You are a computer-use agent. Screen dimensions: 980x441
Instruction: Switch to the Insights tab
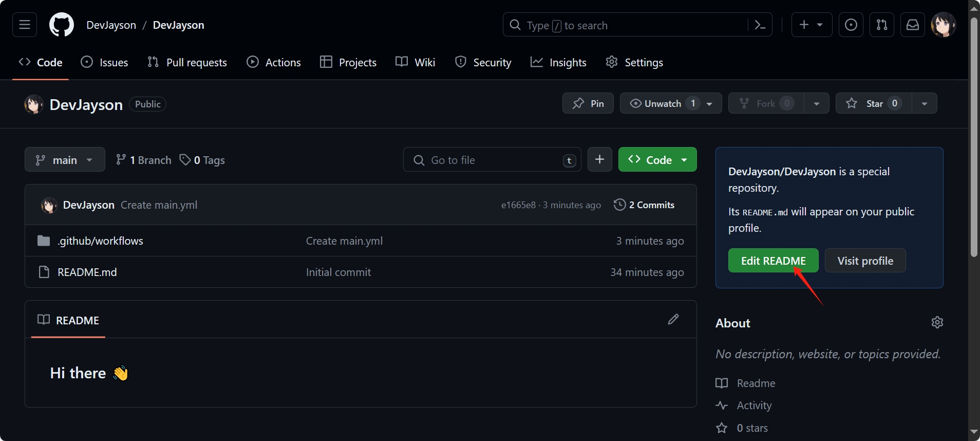pos(558,62)
